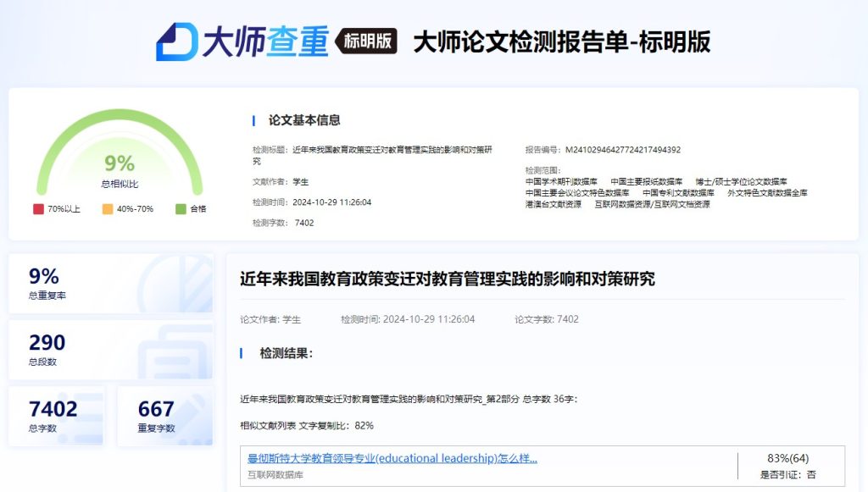The height and width of the screenshot is (492, 868).
Task: Click 中国专利文献数据库 entry
Action: coord(678,193)
